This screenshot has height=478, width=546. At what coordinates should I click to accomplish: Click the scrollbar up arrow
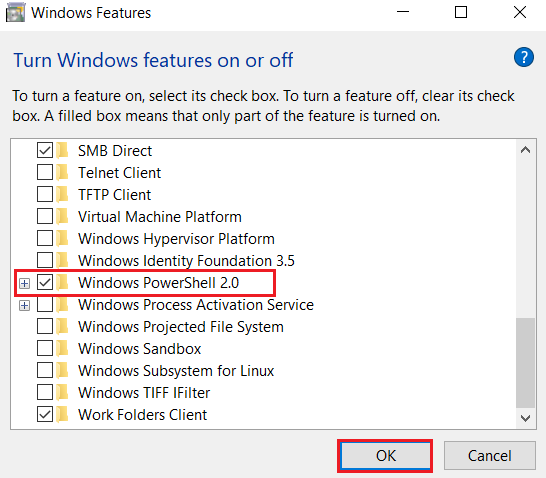pyautogui.click(x=525, y=150)
